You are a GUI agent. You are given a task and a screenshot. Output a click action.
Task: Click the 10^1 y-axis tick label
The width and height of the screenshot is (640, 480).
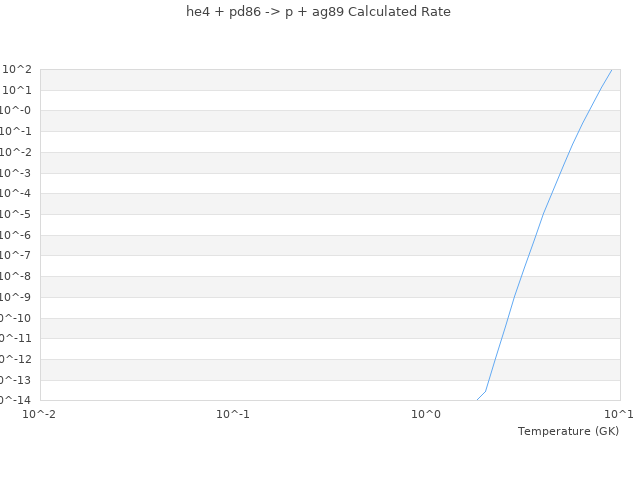coord(17,90)
